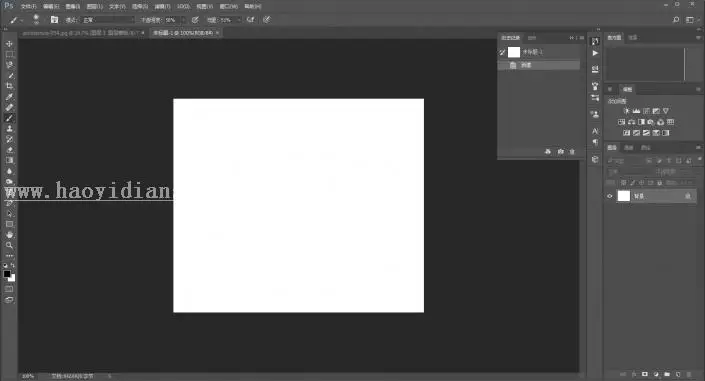Select the Eraser tool
705x381 pixels.
(9, 150)
